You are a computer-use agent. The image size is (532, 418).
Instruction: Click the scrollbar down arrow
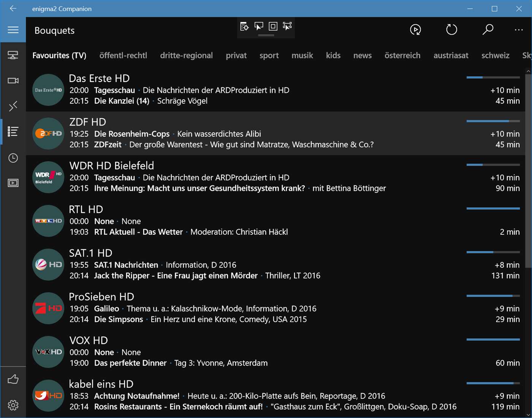pyautogui.click(x=528, y=415)
